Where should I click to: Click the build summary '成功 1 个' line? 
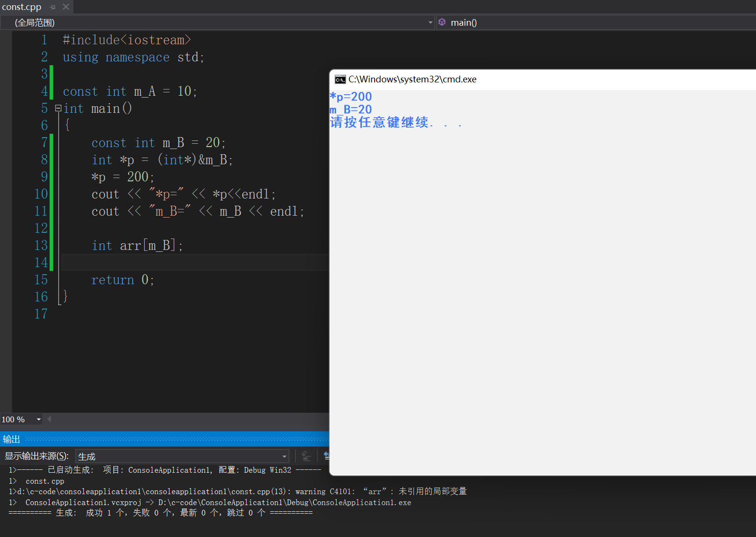[x=160, y=513]
